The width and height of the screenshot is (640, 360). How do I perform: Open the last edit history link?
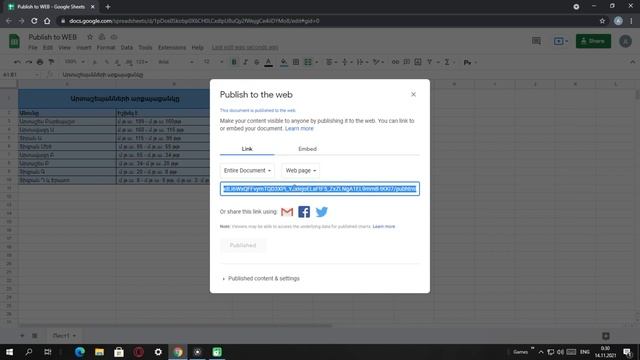coord(245,48)
